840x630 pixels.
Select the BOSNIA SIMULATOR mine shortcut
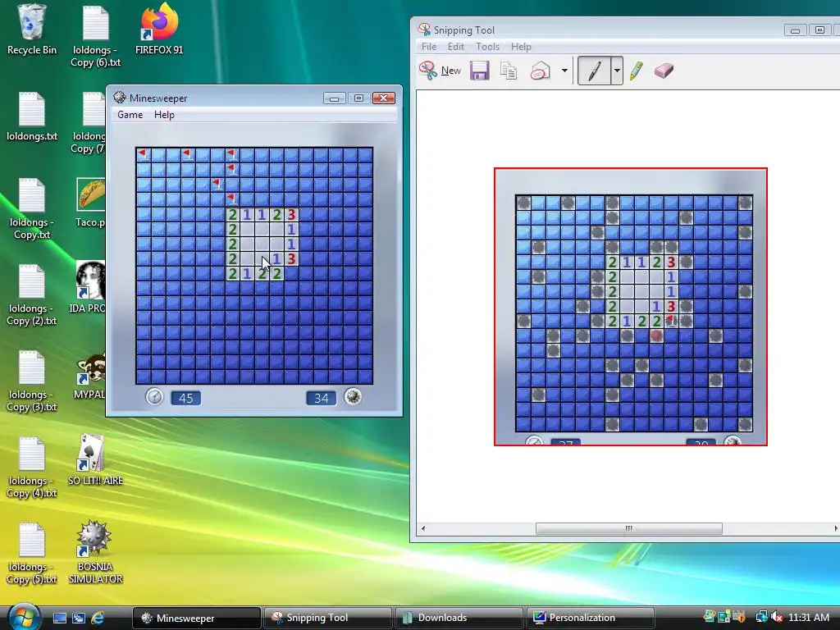[95, 552]
